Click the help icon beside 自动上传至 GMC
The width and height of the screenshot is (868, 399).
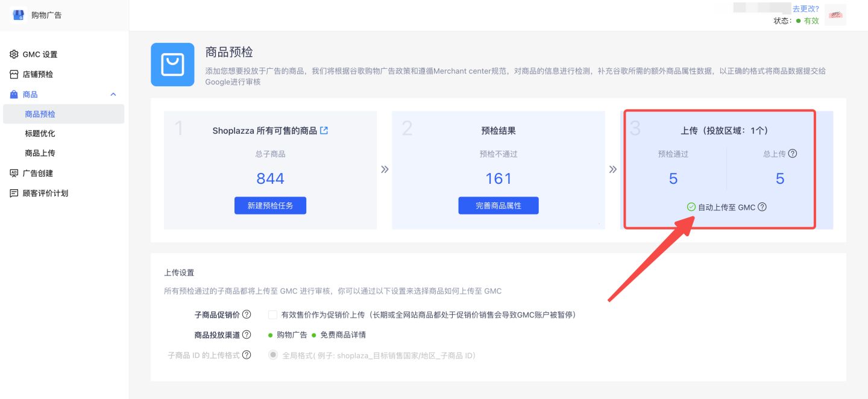[761, 207]
